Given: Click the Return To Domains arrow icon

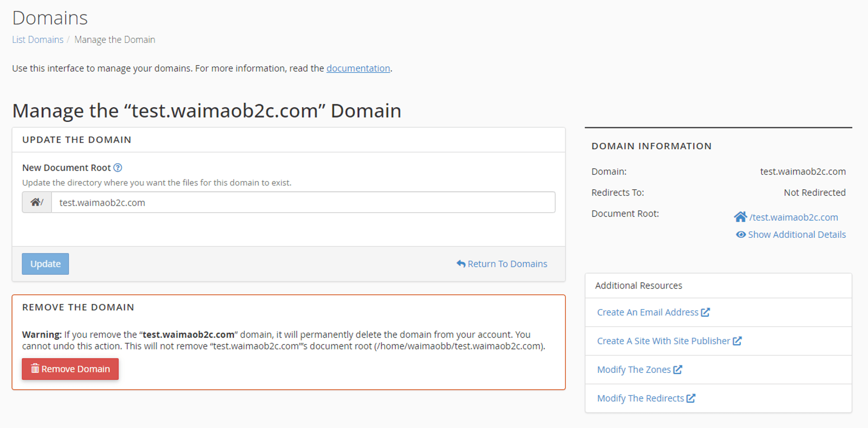Looking at the screenshot, I should 460,263.
